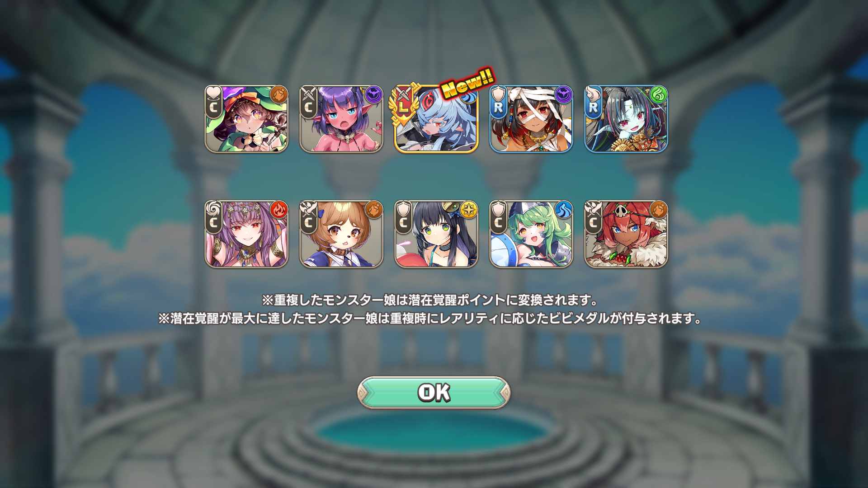Screen dimensions: 868x488
Task: Open the green-skinned zombie girl rare card
Action: pos(626,119)
